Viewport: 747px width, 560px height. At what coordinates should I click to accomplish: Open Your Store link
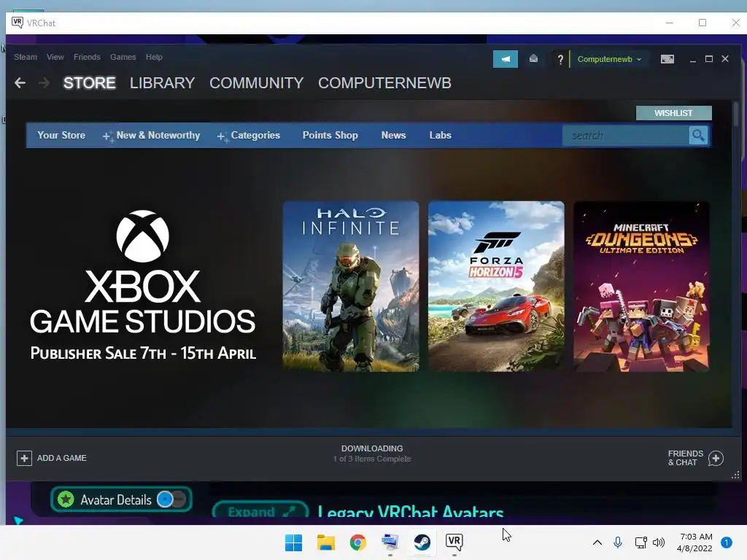[61, 135]
